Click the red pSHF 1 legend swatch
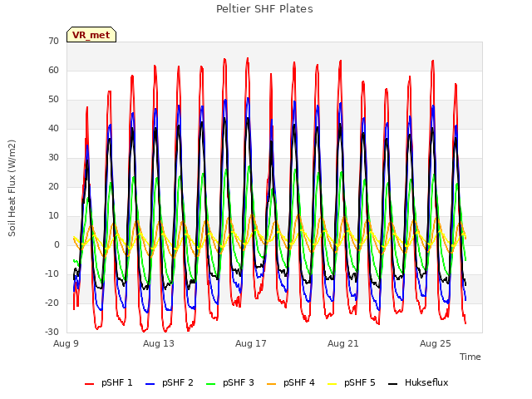The width and height of the screenshot is (532, 399). point(89,384)
